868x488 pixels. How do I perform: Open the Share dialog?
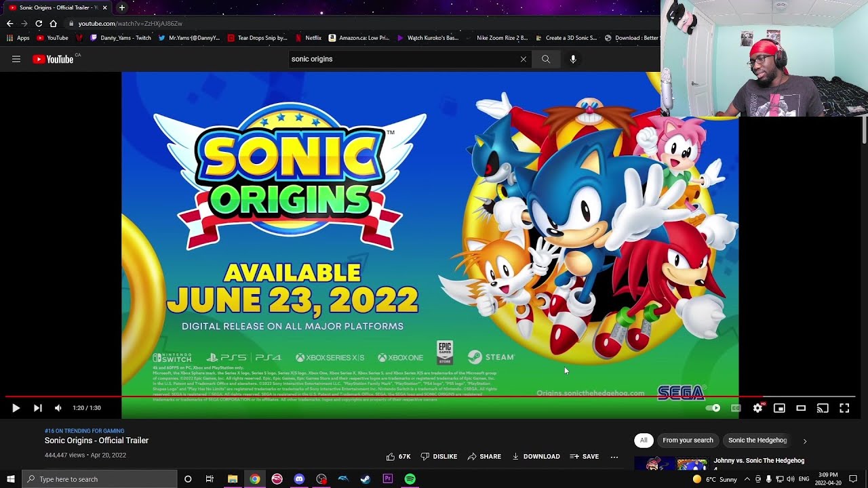click(x=484, y=457)
